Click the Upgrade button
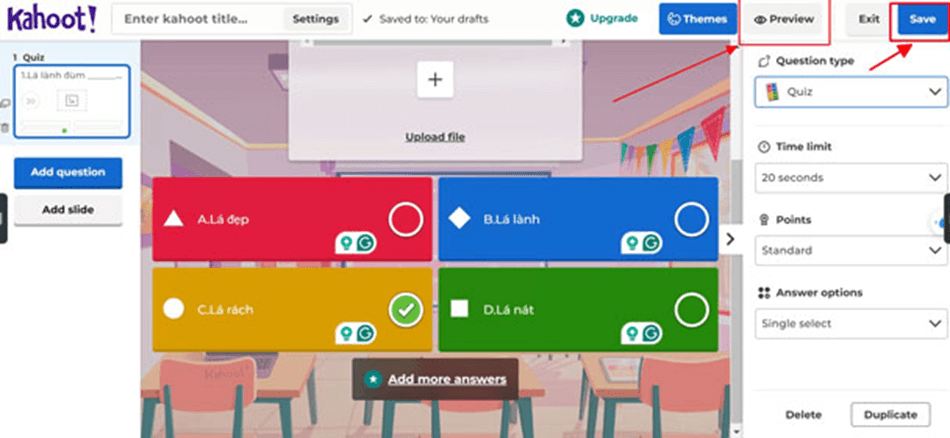Image resolution: width=950 pixels, height=438 pixels. pos(602,18)
